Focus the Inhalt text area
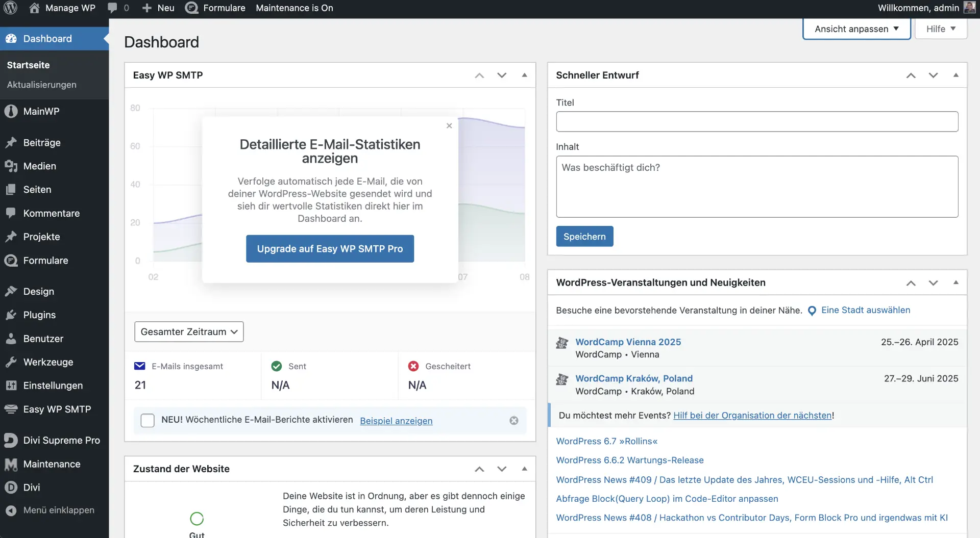 [757, 187]
